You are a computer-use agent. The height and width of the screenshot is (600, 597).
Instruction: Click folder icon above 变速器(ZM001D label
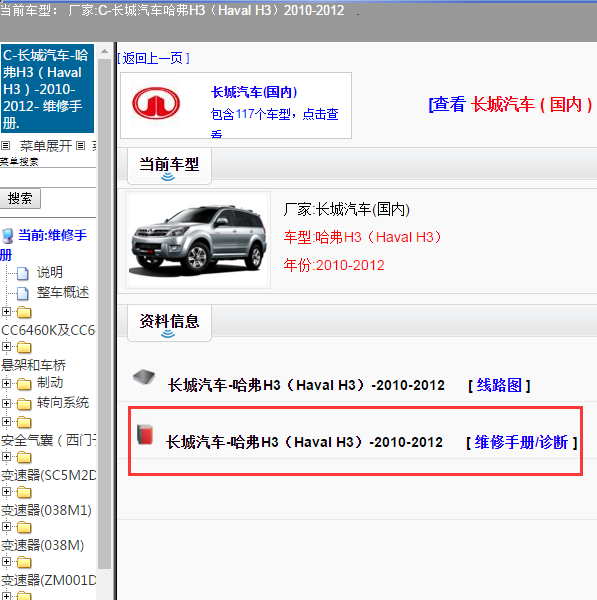pos(24,562)
